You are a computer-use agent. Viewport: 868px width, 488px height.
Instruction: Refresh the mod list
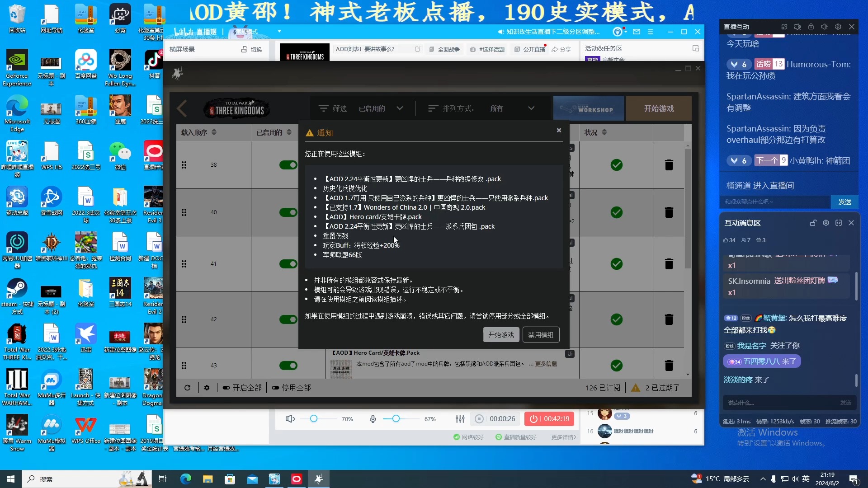pos(187,388)
